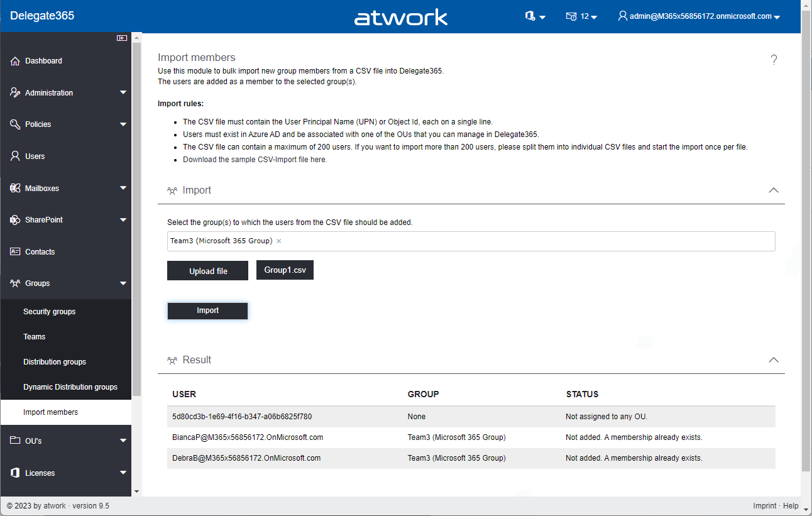
Task: Click the admin account user icon
Action: (623, 16)
